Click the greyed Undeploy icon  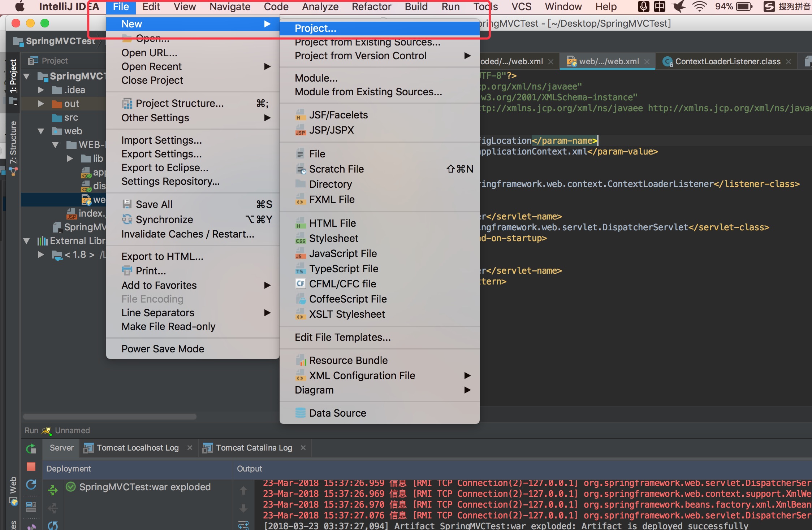point(53,508)
